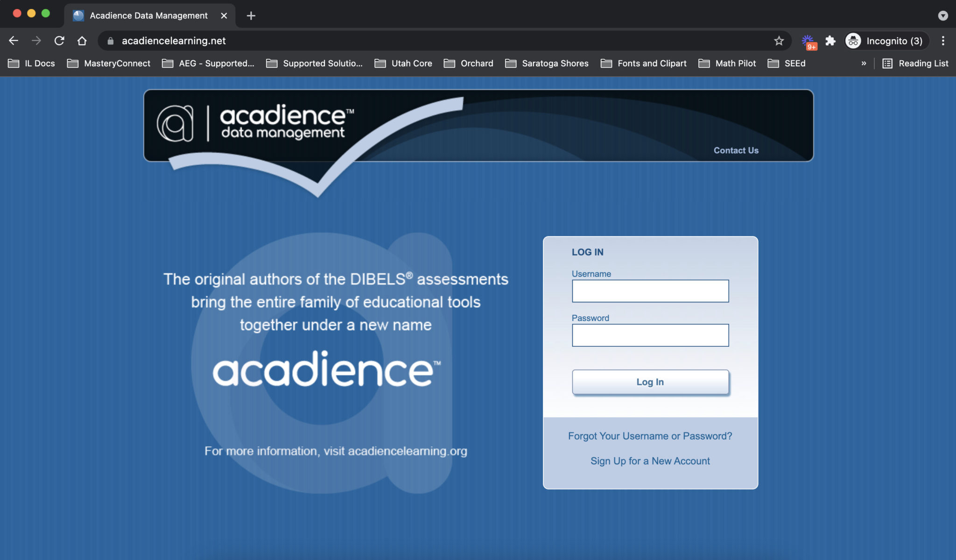Click Sign Up for a New Account
Image resolution: width=956 pixels, height=560 pixels.
point(650,461)
